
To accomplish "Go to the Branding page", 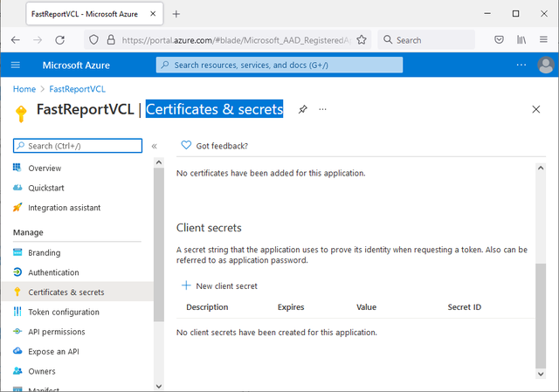I will tap(45, 252).
